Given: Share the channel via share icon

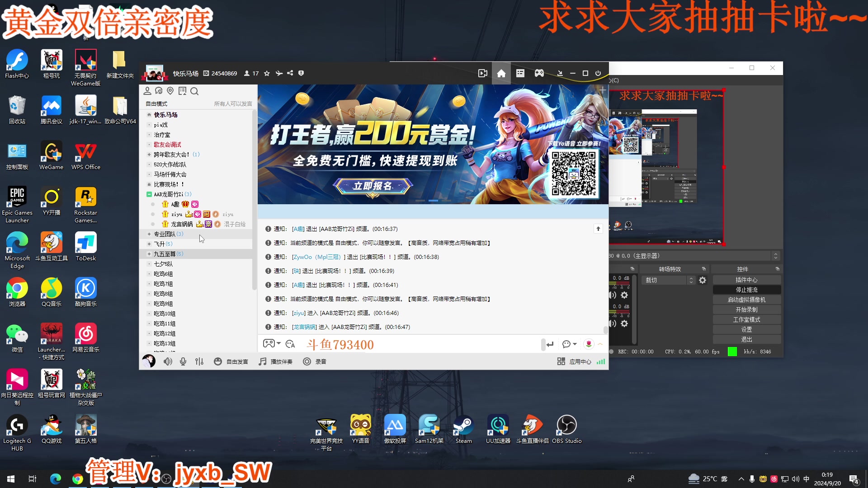Looking at the screenshot, I should point(290,73).
